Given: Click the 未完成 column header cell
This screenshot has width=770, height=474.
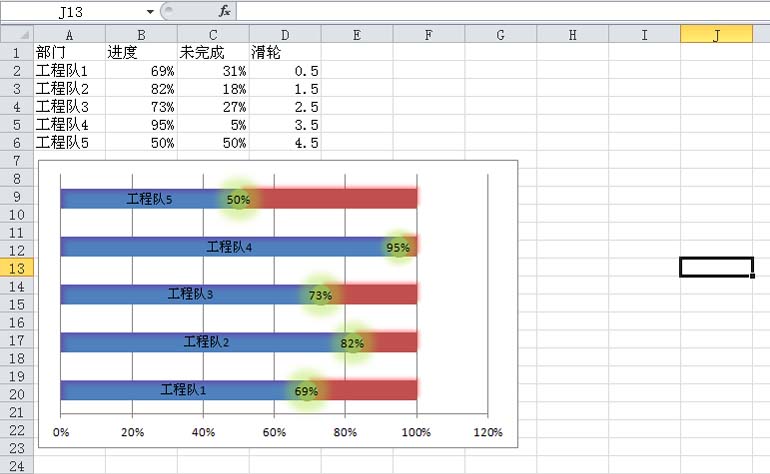Looking at the screenshot, I should 213,53.
